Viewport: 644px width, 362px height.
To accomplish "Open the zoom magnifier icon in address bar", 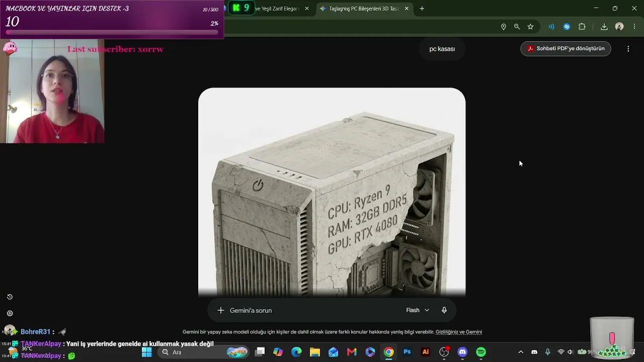I will tap(517, 27).
